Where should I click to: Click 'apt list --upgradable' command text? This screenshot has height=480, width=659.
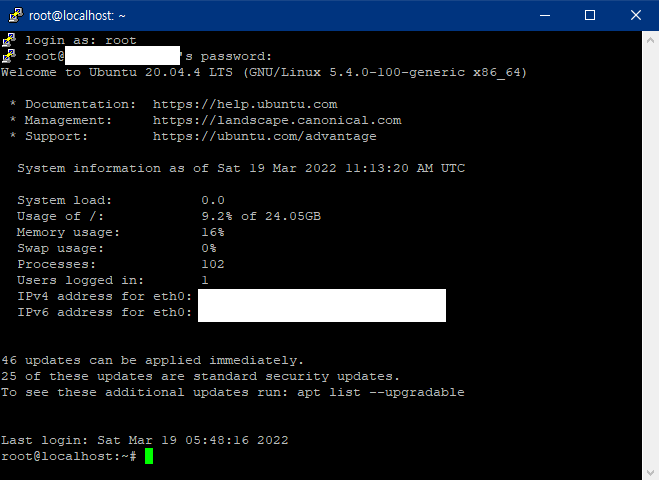tap(381, 392)
